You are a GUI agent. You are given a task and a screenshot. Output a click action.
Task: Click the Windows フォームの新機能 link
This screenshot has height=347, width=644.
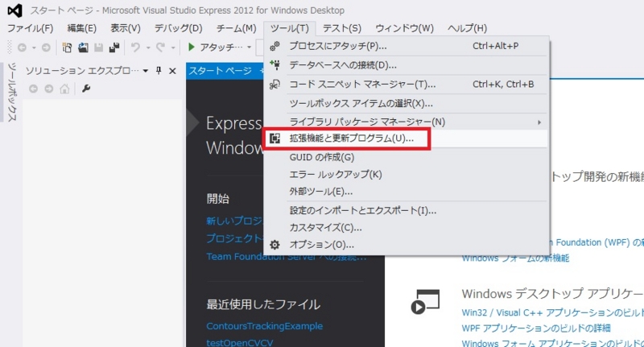[515, 258]
